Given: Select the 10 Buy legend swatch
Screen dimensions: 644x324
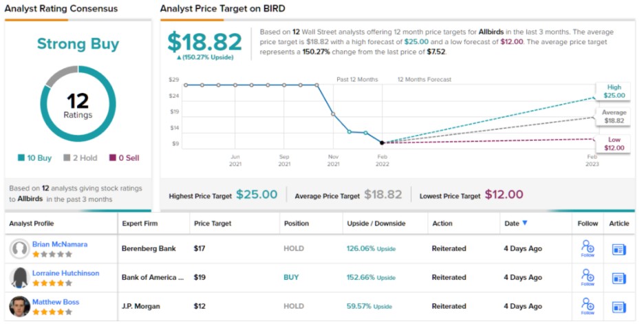Looking at the screenshot, I should tap(21, 158).
